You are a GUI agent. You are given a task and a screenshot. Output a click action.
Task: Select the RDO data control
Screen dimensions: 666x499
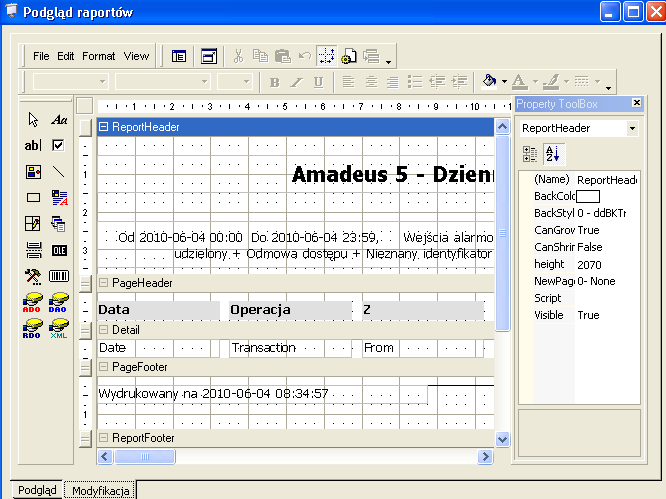32,329
